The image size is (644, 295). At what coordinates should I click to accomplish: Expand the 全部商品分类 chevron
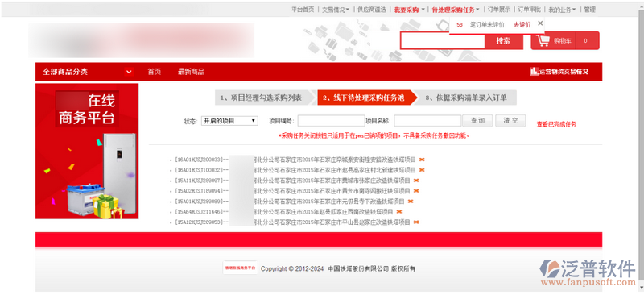point(129,72)
